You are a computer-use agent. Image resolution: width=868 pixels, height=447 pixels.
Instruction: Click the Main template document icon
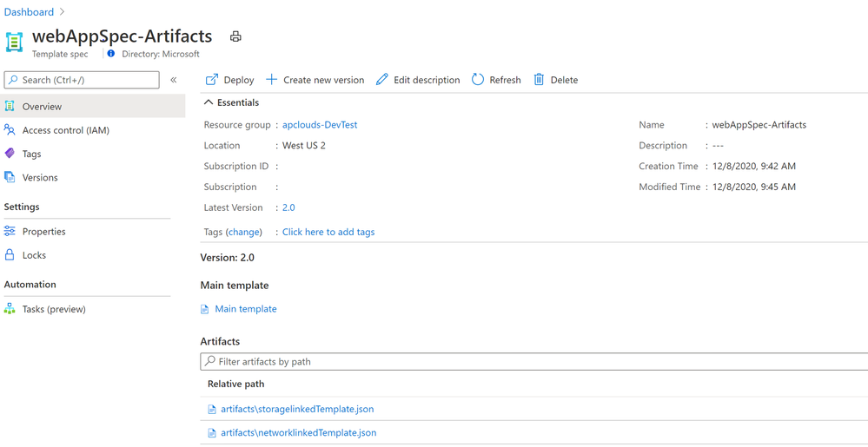tap(205, 309)
